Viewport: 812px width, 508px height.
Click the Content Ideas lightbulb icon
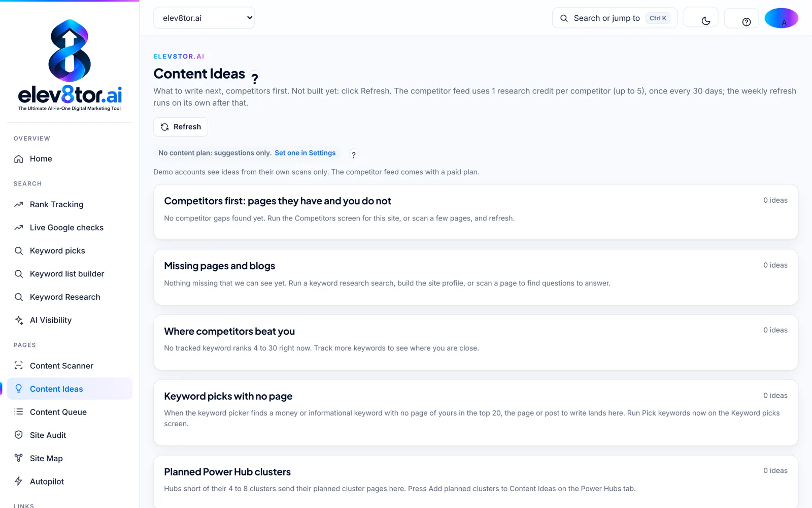pos(19,389)
